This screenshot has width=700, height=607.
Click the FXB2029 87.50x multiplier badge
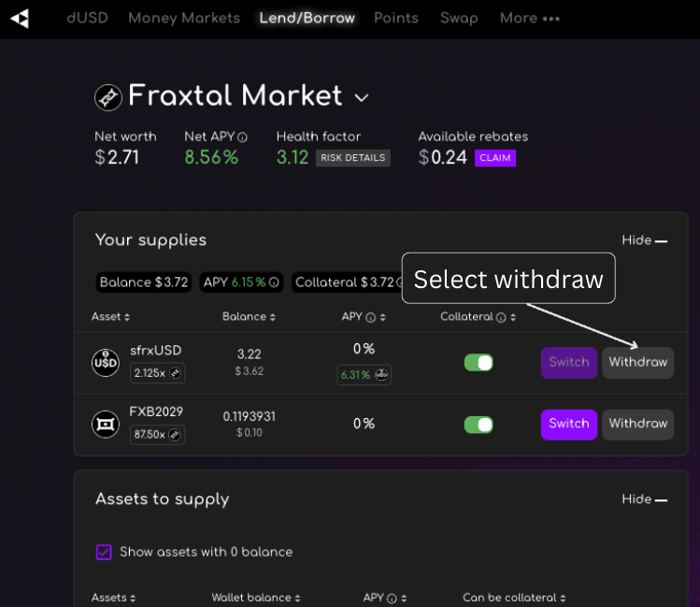pos(157,435)
